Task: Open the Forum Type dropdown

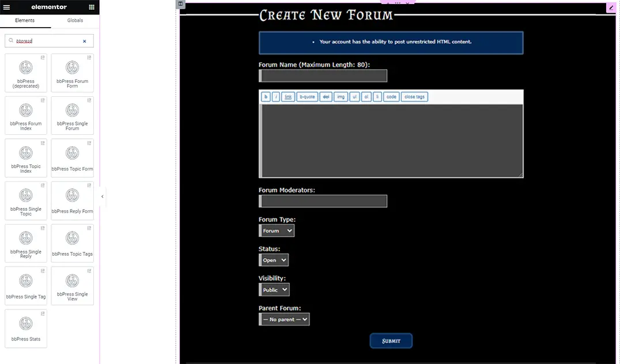Action: pos(277,230)
